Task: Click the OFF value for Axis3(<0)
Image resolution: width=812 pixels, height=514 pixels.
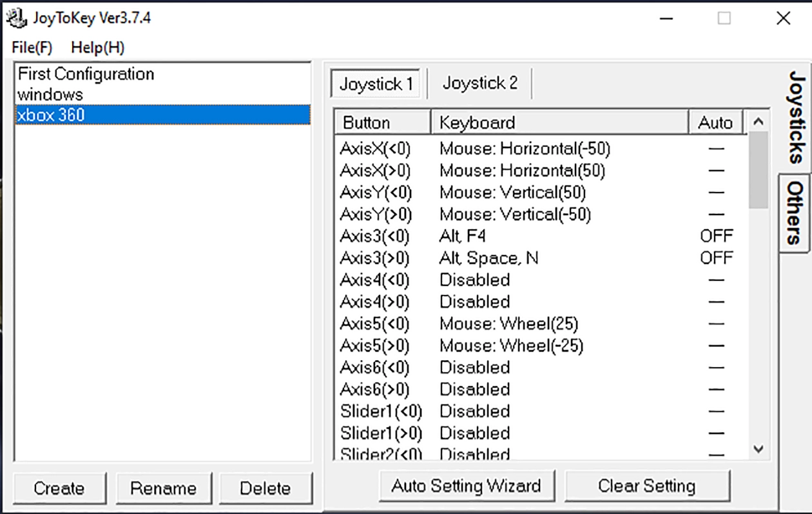Action: pyautogui.click(x=716, y=236)
